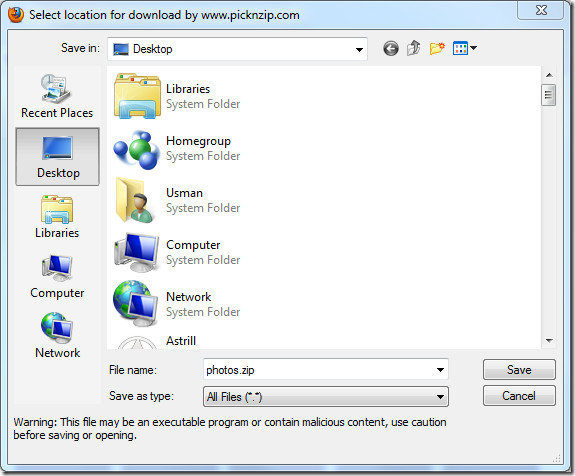Select the Usman user folder icon
Screen dimensions: 575x476
[x=135, y=200]
